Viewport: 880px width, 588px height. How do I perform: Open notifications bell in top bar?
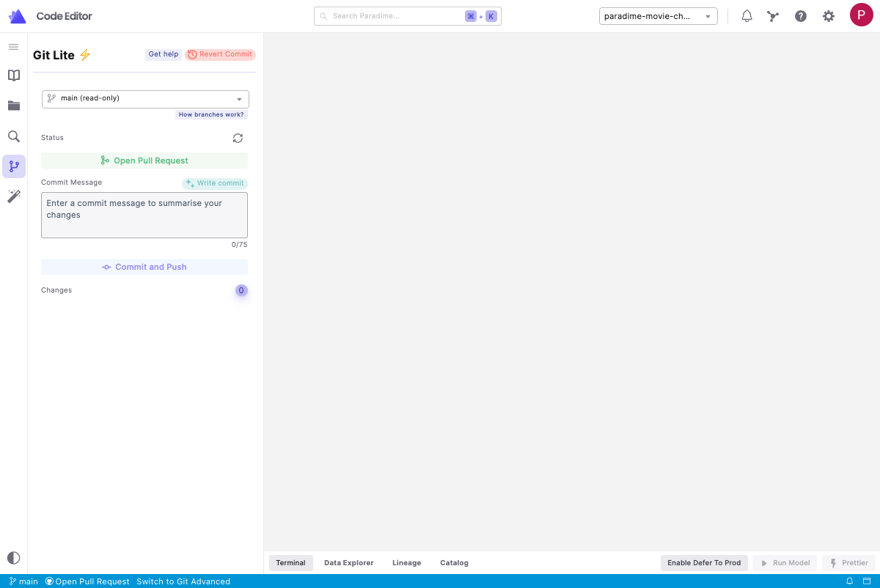[747, 16]
